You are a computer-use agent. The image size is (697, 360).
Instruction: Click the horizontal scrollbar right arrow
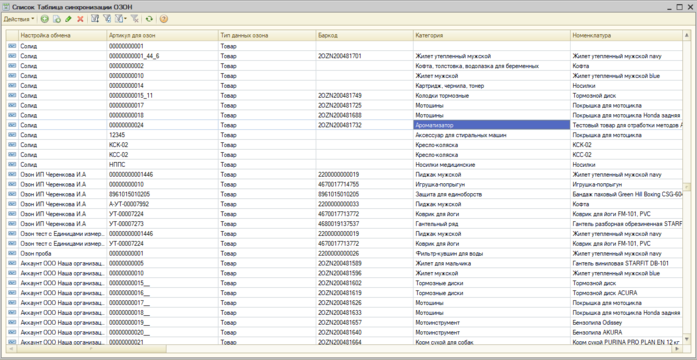coord(678,348)
